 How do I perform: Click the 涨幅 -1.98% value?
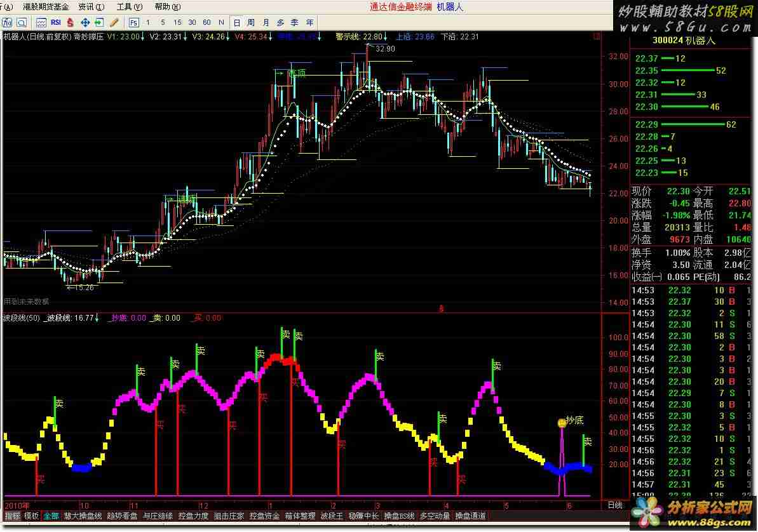[677, 215]
